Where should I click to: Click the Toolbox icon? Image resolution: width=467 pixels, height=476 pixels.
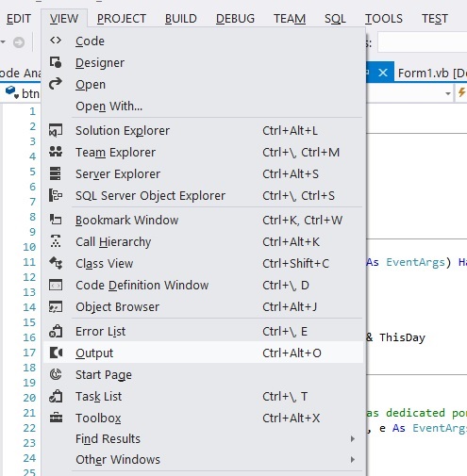[56, 418]
